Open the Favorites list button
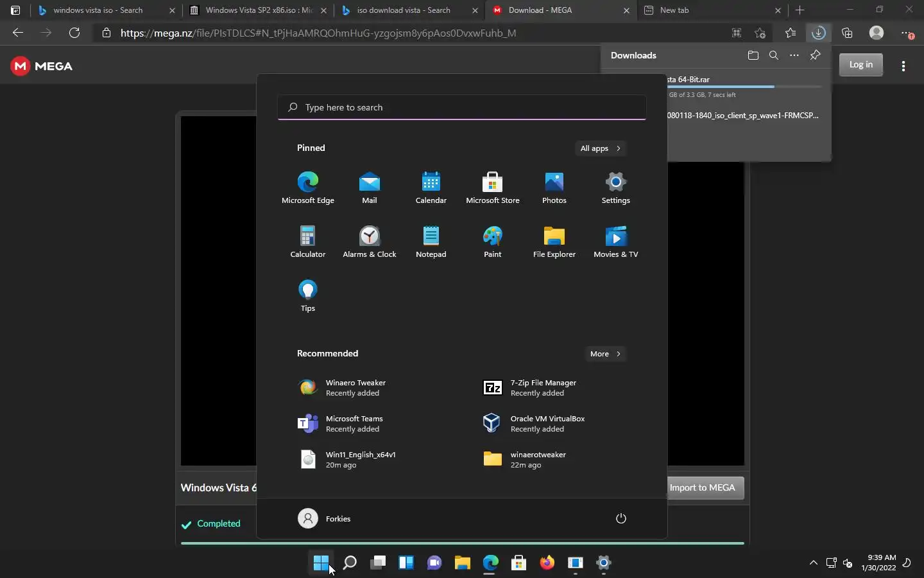The image size is (924, 578). (x=791, y=33)
